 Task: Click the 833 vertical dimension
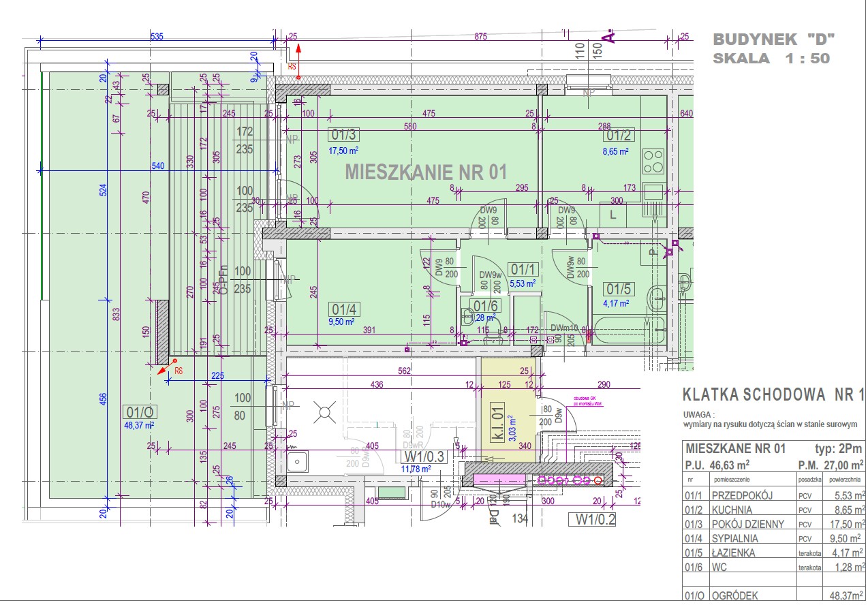click(116, 315)
